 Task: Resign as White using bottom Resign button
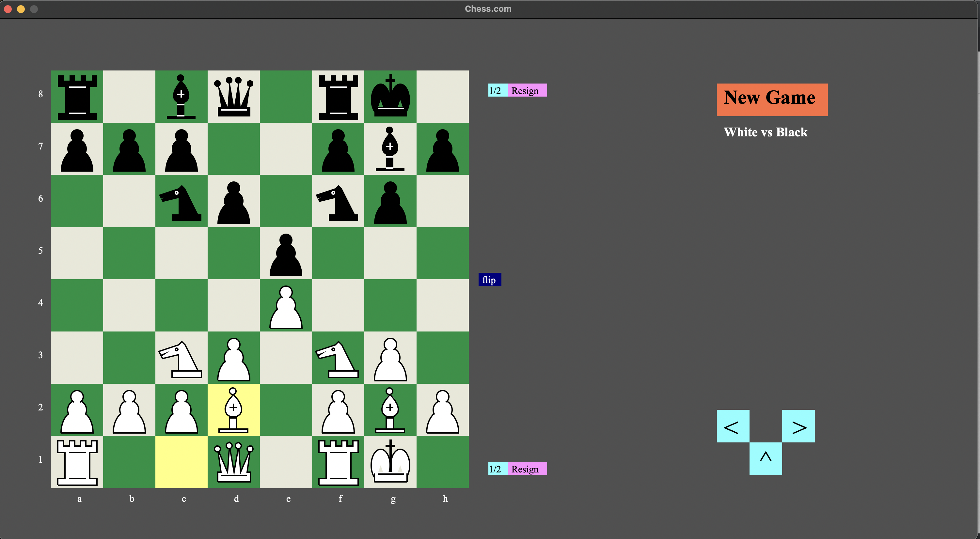527,469
